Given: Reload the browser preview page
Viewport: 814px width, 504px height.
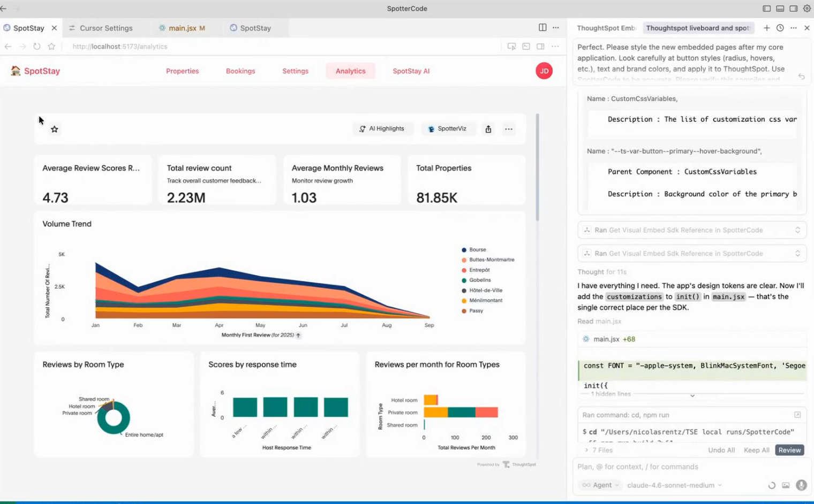Looking at the screenshot, I should pos(37,47).
